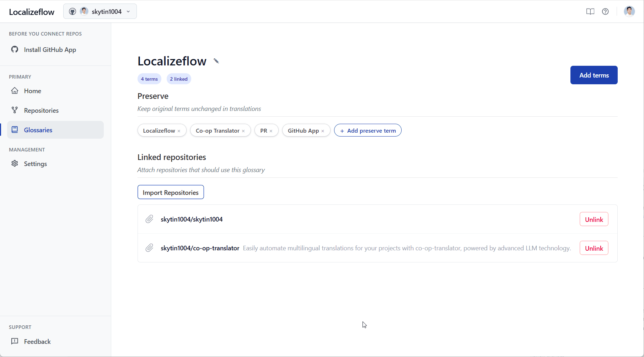The width and height of the screenshot is (644, 357).
Task: Open Repositories in sidebar
Action: click(41, 111)
